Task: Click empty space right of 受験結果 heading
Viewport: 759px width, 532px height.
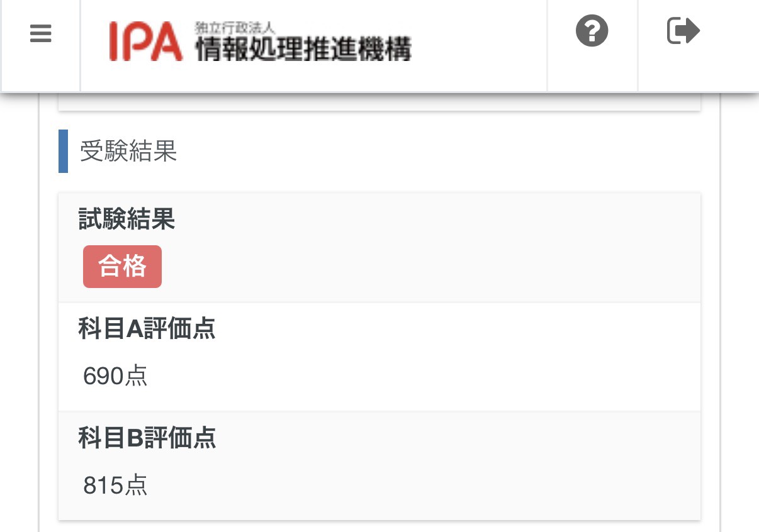Action: 441,151
